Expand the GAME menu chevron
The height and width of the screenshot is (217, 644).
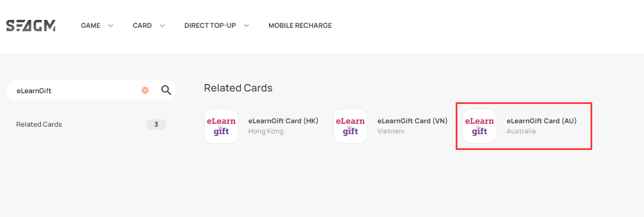(110, 26)
